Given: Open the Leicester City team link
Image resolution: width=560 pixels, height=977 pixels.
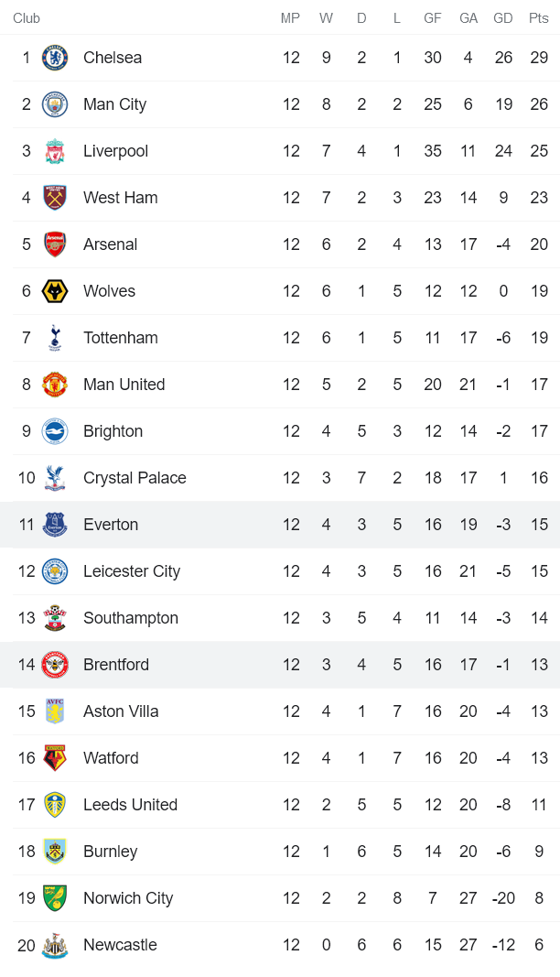Looking at the screenshot, I should coord(132,571).
